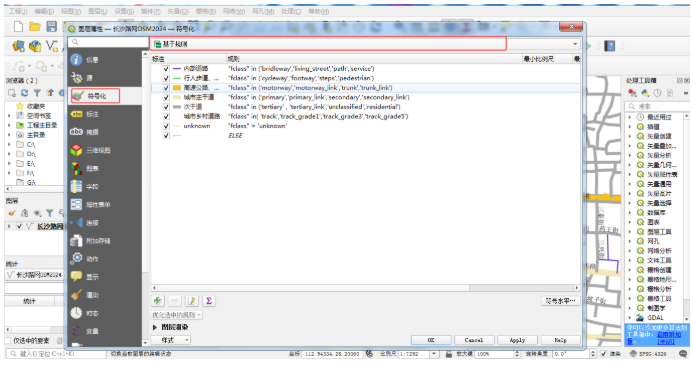Open the Attributes Form tab icon
Image resolution: width=692 pixels, height=366 pixels.
pyautogui.click(x=76, y=204)
